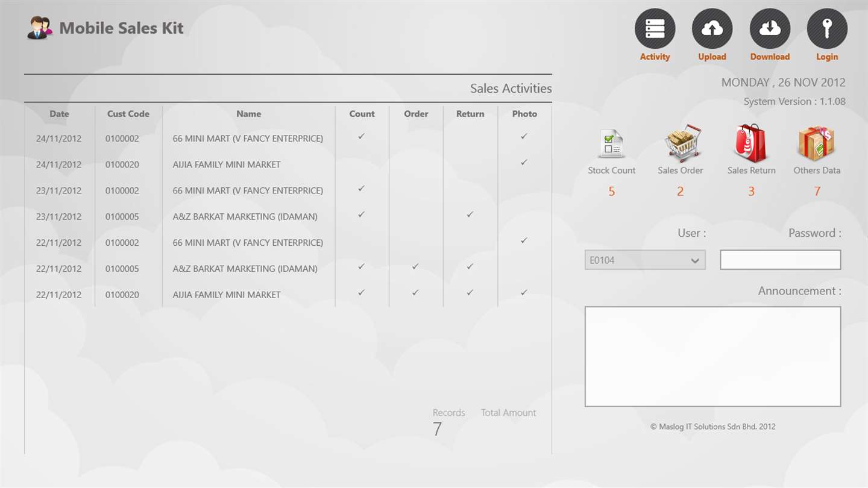
Task: Select the Date column header
Action: (59, 113)
